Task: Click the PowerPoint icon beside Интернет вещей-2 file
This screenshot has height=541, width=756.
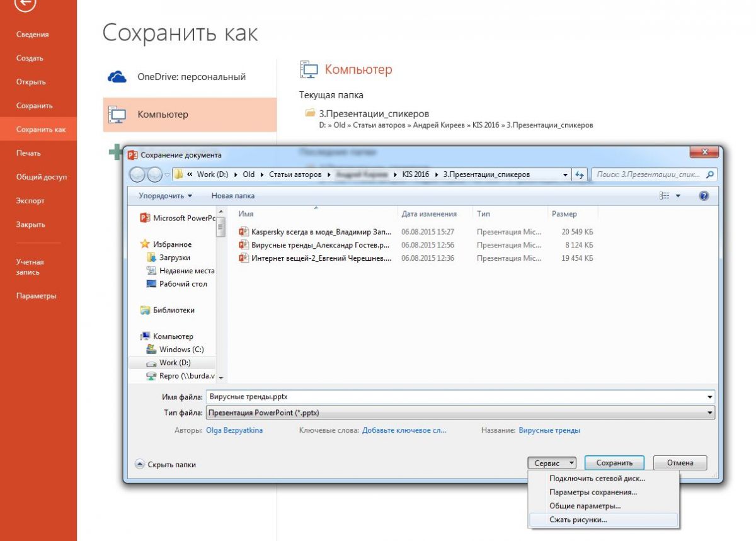Action: click(244, 258)
